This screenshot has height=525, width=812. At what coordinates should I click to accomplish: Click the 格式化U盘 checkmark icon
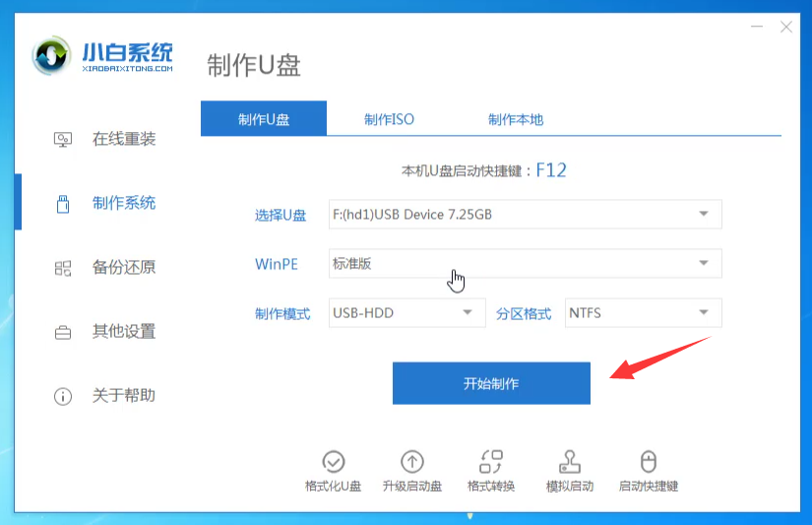point(333,461)
